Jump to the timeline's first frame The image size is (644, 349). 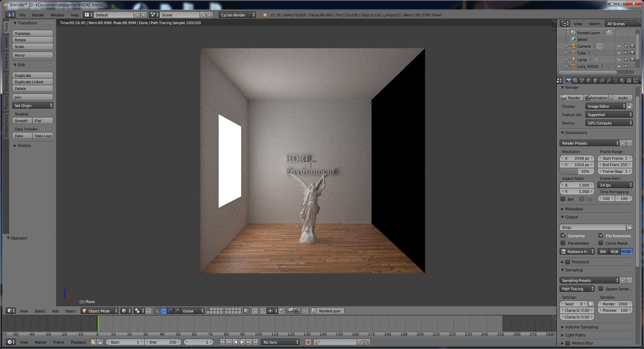click(222, 342)
